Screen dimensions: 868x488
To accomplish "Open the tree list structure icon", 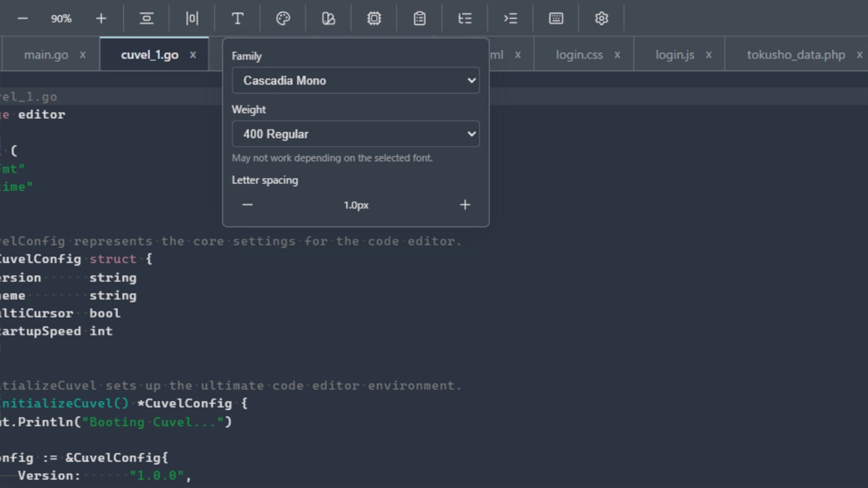I will (x=465, y=19).
